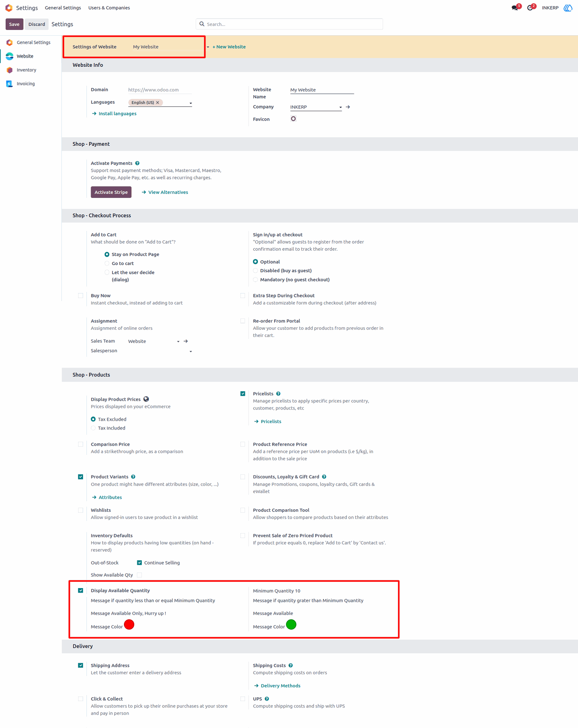Image resolution: width=578 pixels, height=728 pixels.
Task: Open Sales Team external link arrow
Action: (x=186, y=341)
